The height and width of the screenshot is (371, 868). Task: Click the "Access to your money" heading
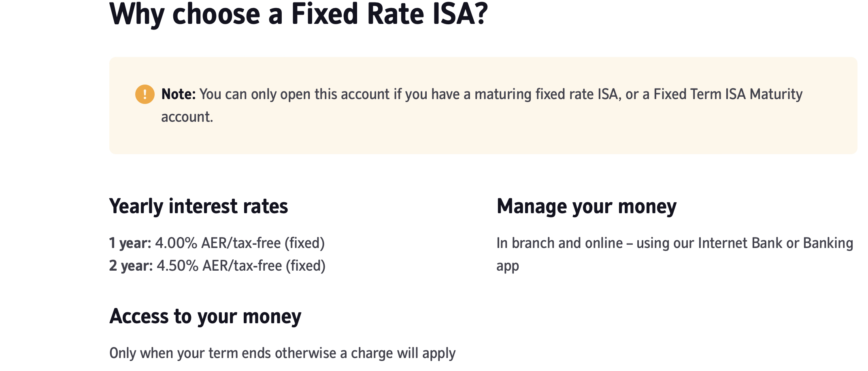[205, 316]
